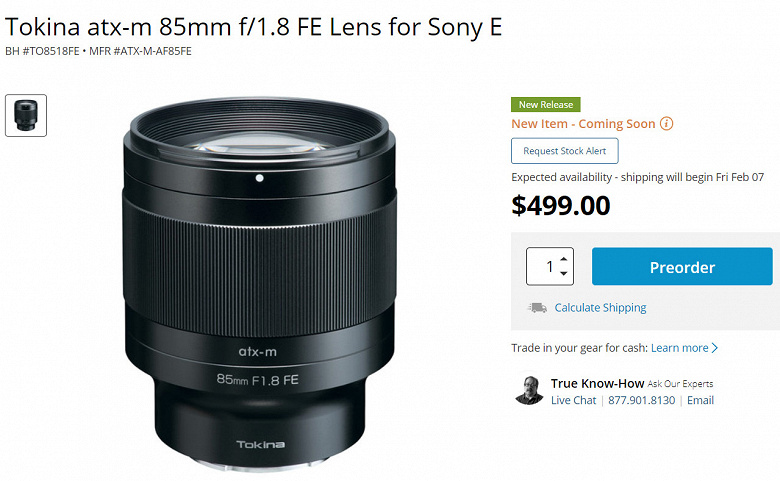Decrease quantity with the down arrow
The width and height of the screenshot is (780, 481).
pyautogui.click(x=564, y=274)
